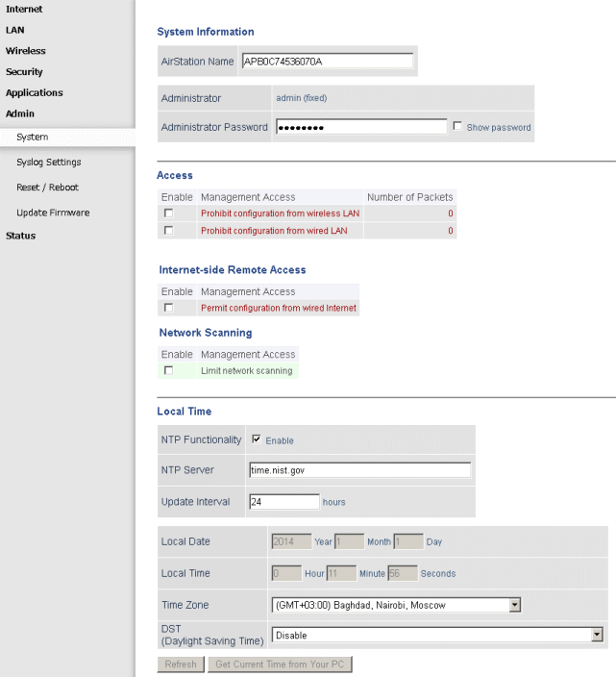Viewport: 616px width, 677px height.
Task: Click the Local Time Hour field
Action: point(287,573)
